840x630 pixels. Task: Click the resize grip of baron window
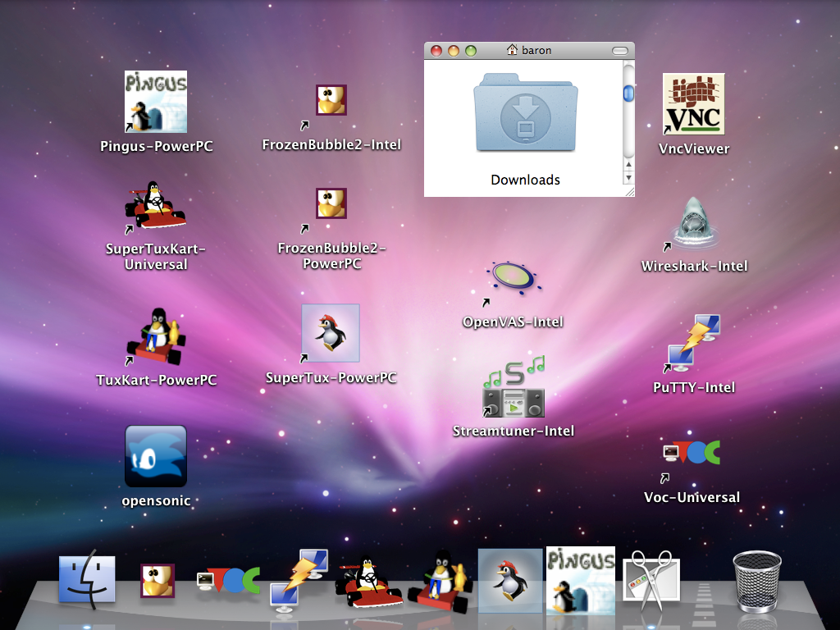(629, 191)
